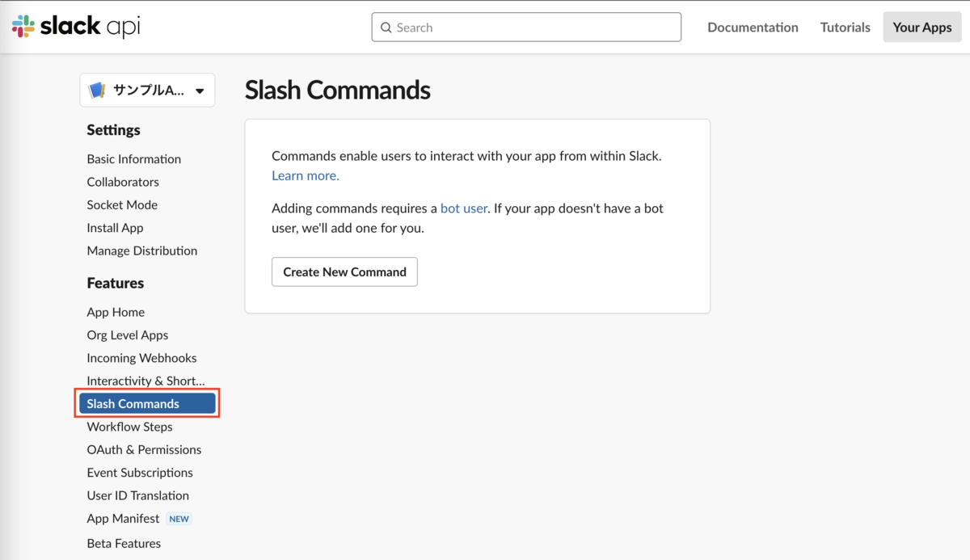
Task: Click the Slack api logo
Action: (x=76, y=27)
